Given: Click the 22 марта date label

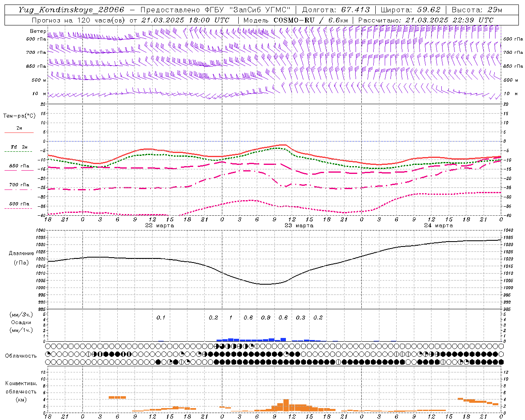Looking at the screenshot, I should 160,226.
